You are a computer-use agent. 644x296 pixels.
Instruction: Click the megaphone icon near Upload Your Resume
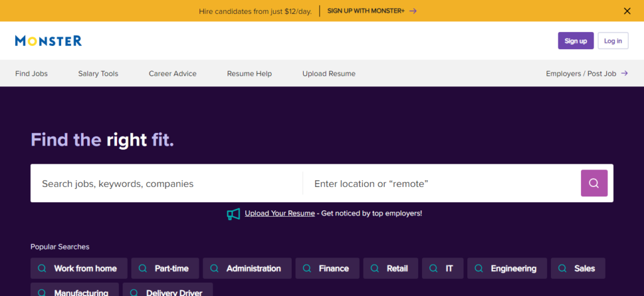click(233, 213)
